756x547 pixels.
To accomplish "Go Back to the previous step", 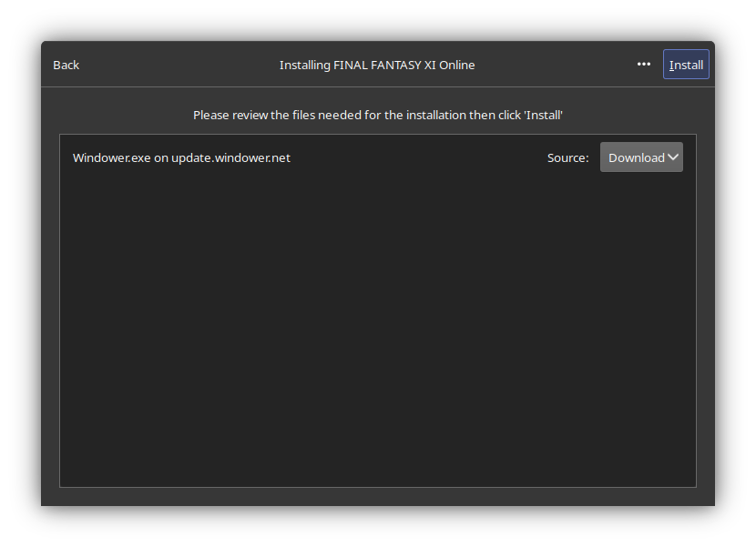I will 66,65.
